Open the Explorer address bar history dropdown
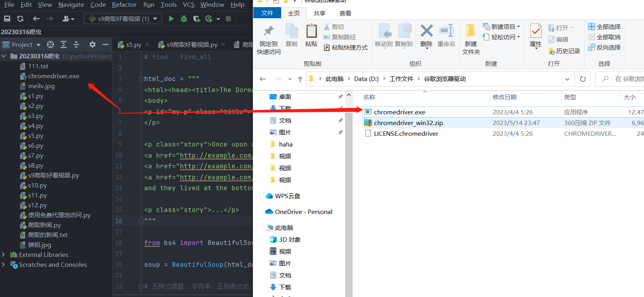644x297 pixels. (x=567, y=79)
